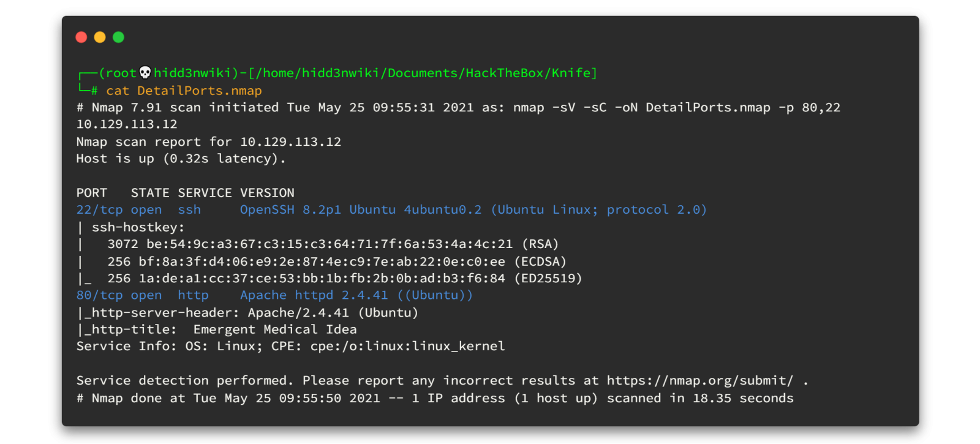Click the cpe:/o:linux:linux_kernel text
This screenshot has height=444, width=980.
[x=407, y=346]
